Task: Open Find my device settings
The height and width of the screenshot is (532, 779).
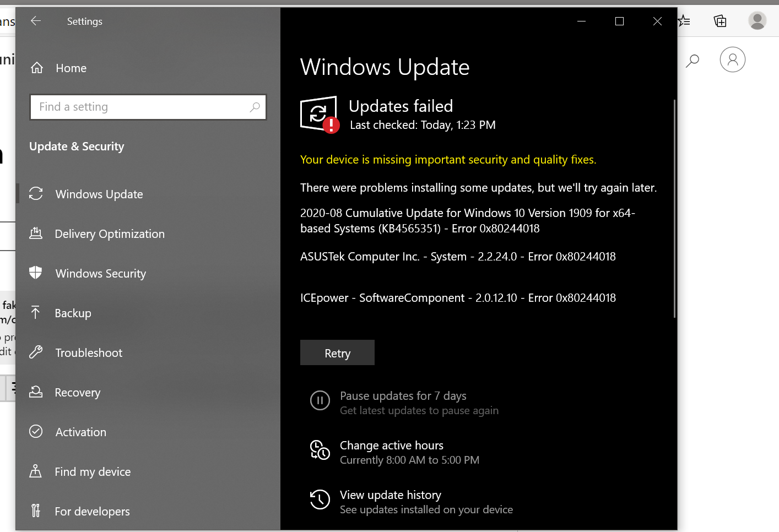Action: pyautogui.click(x=93, y=471)
